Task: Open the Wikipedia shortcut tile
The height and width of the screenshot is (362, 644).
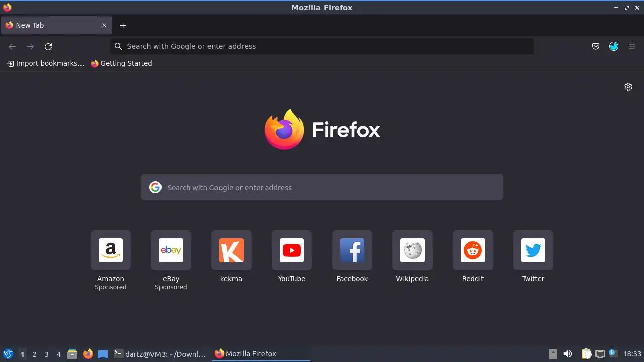Action: (413, 250)
